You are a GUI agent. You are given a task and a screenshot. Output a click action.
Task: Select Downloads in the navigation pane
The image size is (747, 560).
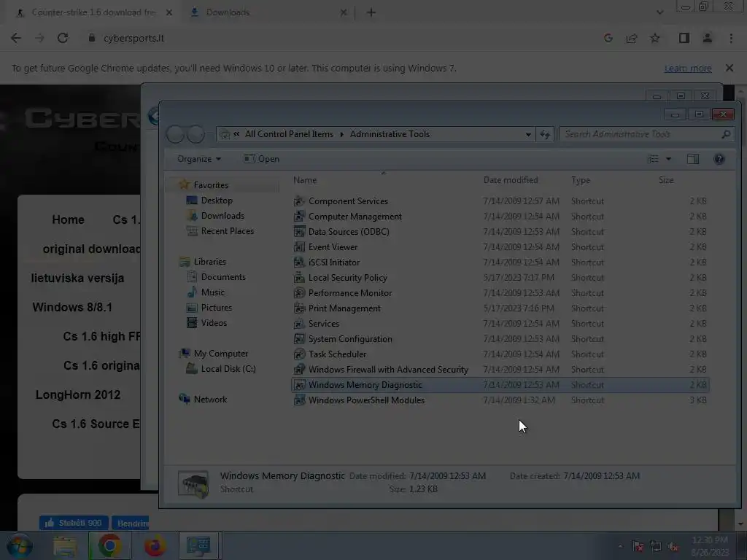(x=222, y=216)
